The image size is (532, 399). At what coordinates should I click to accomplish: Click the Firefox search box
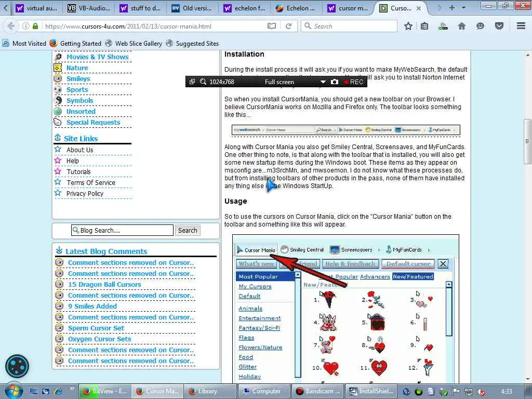[x=349, y=26]
